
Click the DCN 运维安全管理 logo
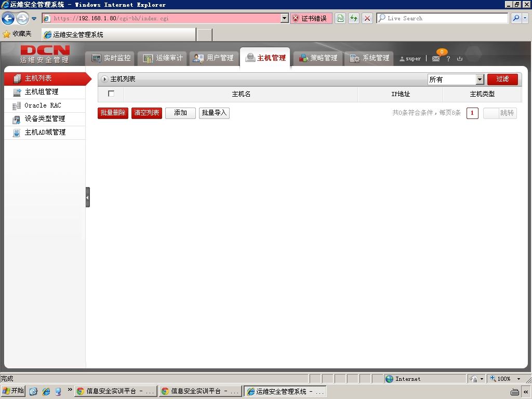(x=45, y=54)
